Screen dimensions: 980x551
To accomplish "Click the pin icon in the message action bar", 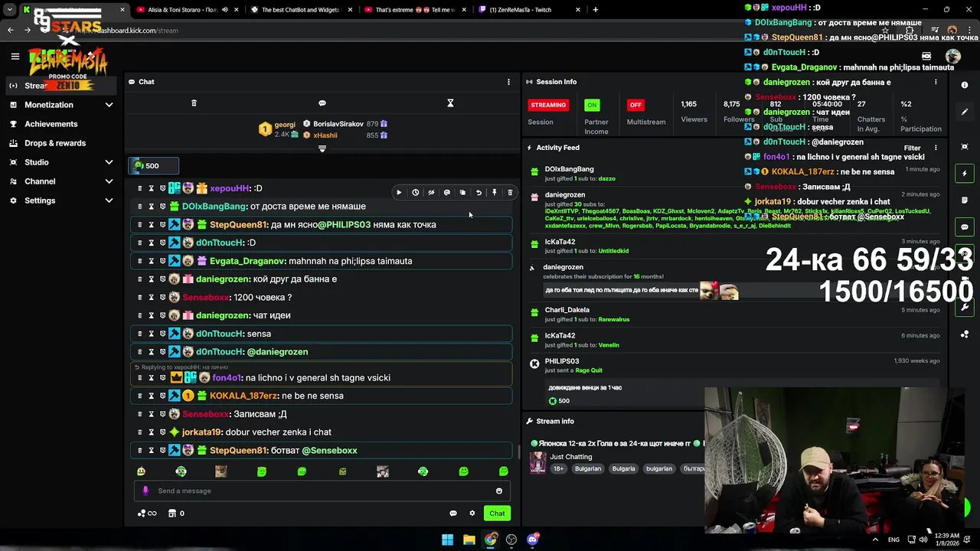I will [495, 193].
